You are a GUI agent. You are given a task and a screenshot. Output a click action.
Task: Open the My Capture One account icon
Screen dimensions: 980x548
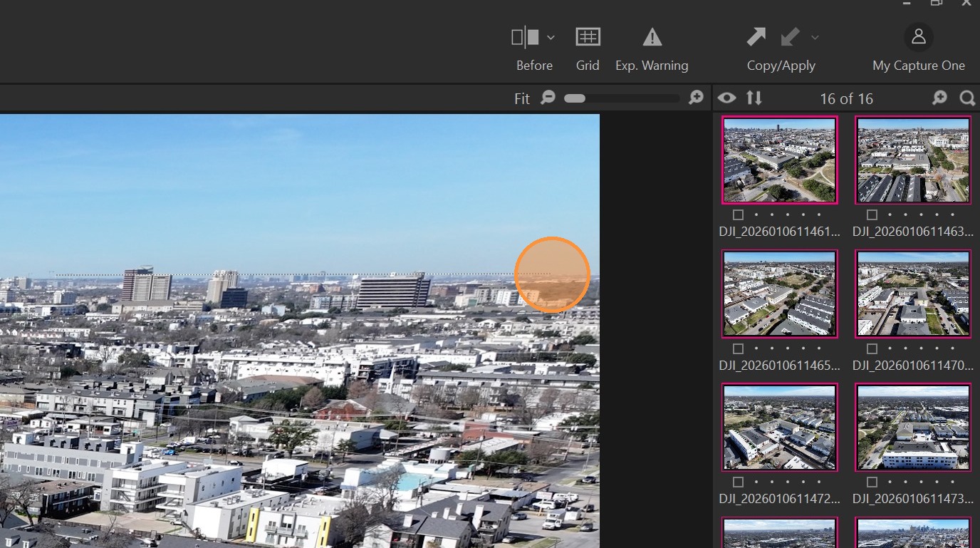(x=919, y=36)
